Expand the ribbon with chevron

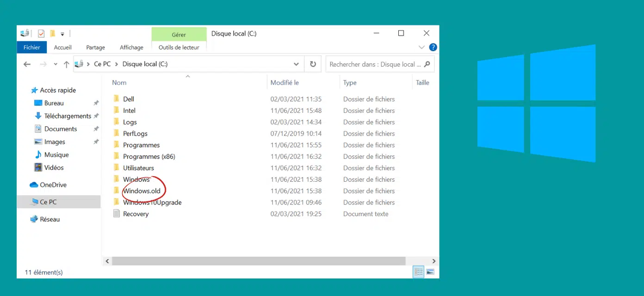pos(421,47)
